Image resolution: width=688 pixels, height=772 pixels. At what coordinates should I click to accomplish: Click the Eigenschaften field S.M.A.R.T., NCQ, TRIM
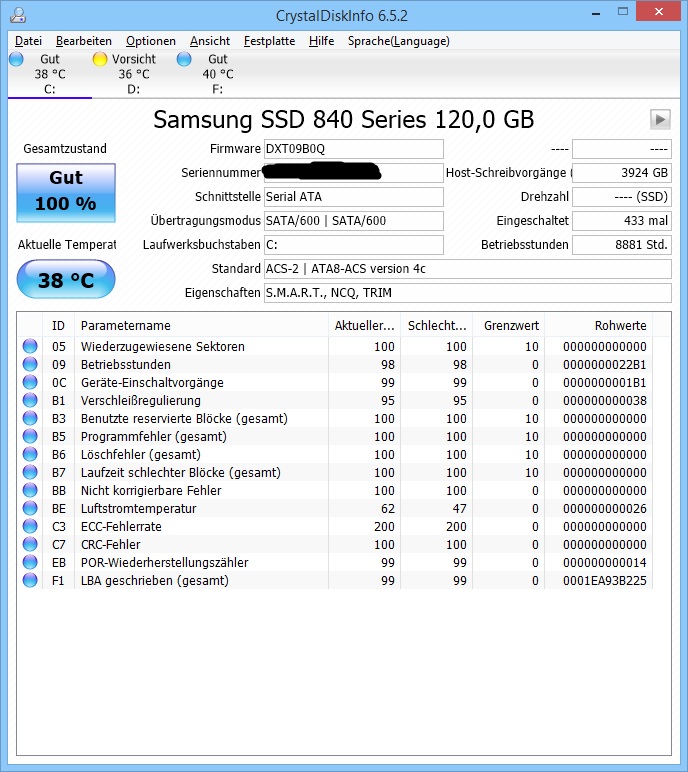click(x=468, y=293)
